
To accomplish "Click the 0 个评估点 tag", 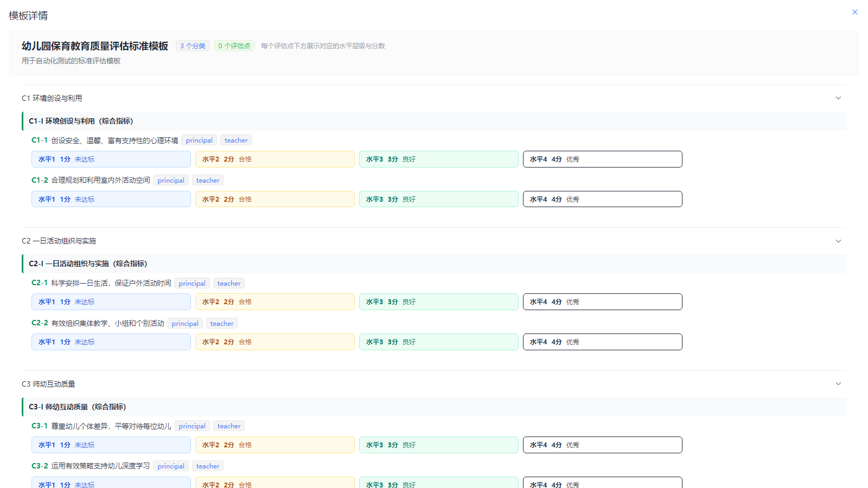I will coord(234,46).
